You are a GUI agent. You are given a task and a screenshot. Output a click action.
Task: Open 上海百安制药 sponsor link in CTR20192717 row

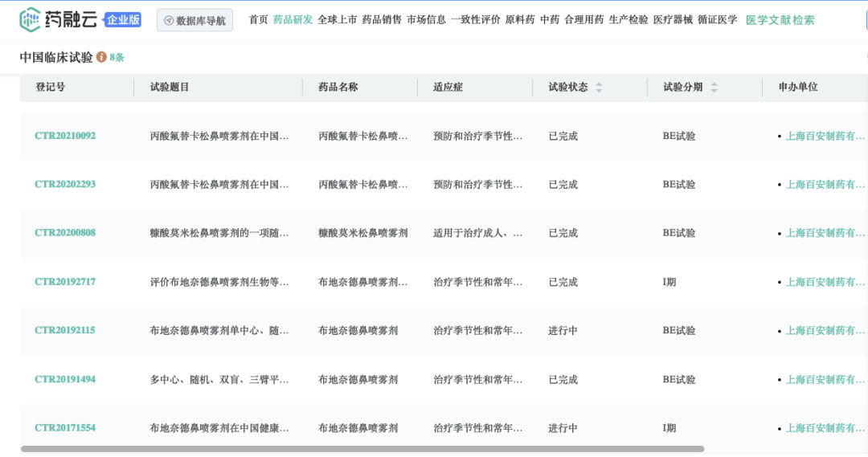pyautogui.click(x=825, y=282)
